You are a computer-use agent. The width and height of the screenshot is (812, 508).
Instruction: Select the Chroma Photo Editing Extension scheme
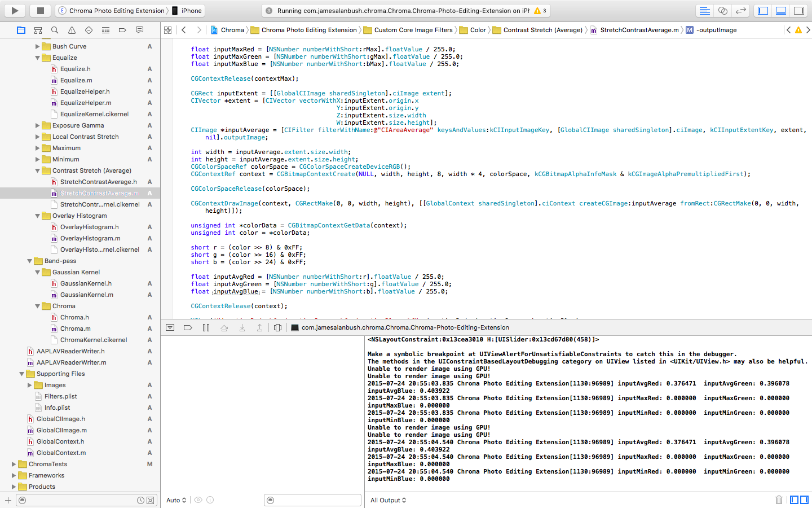(x=112, y=11)
